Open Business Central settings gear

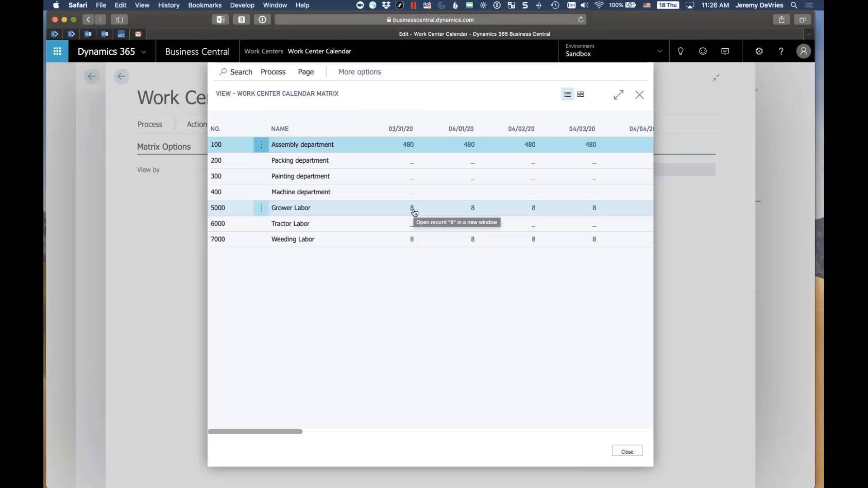[x=759, y=51]
